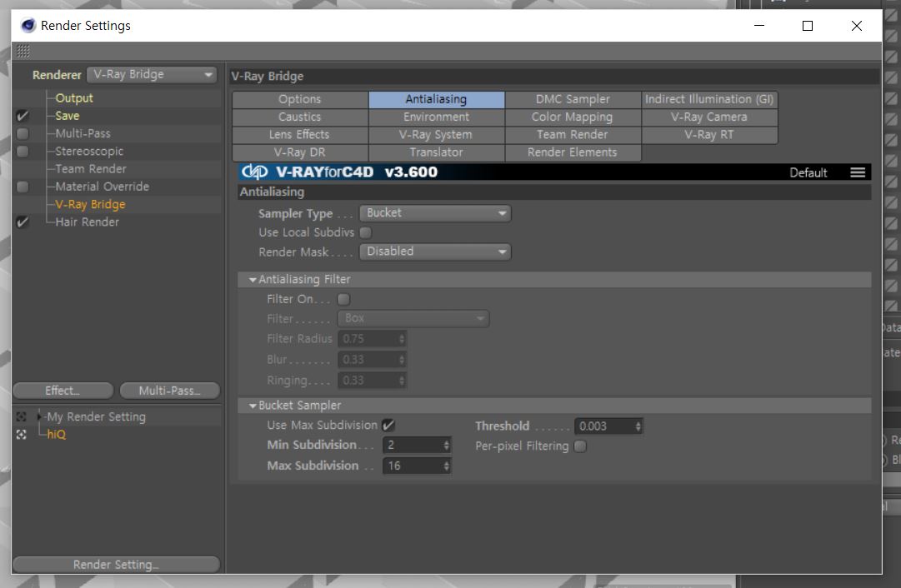901x588 pixels.
Task: Click the Threshold stepper arrows
Action: [x=638, y=426]
